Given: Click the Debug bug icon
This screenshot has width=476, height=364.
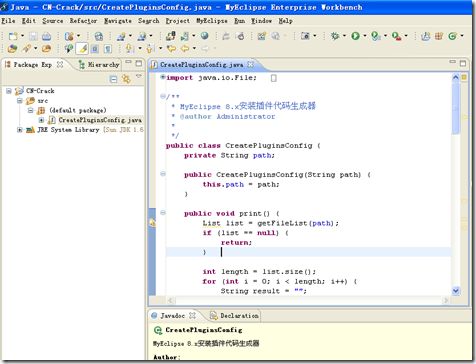Looking at the screenshot, I should pos(335,36).
